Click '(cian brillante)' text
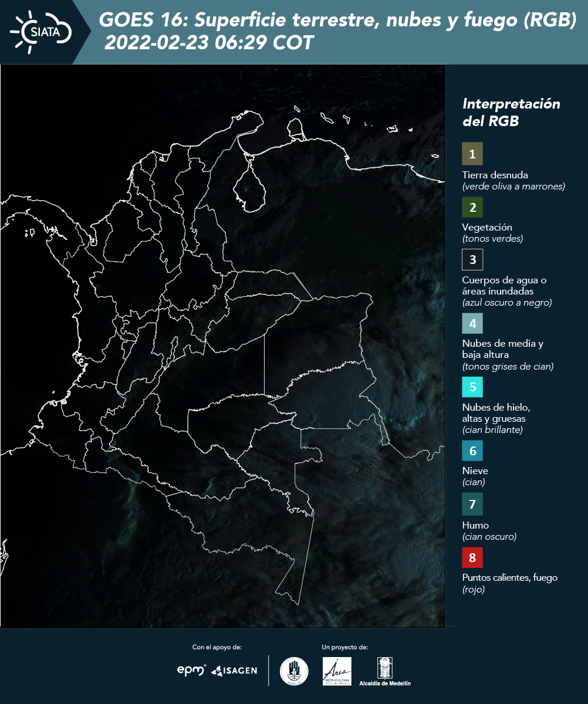Screen dimensions: 588x704 (492, 430)
